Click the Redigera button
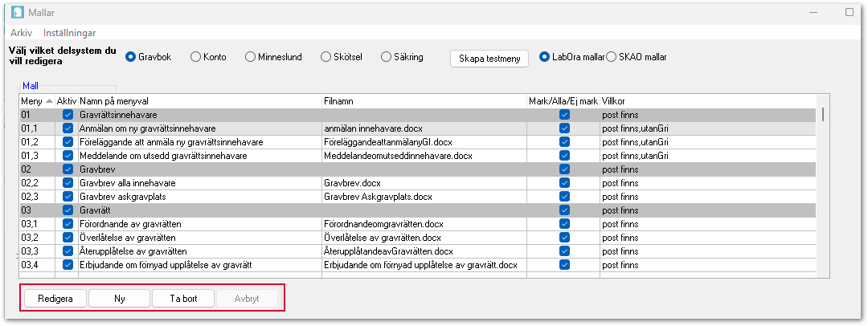The image size is (868, 326). point(55,299)
